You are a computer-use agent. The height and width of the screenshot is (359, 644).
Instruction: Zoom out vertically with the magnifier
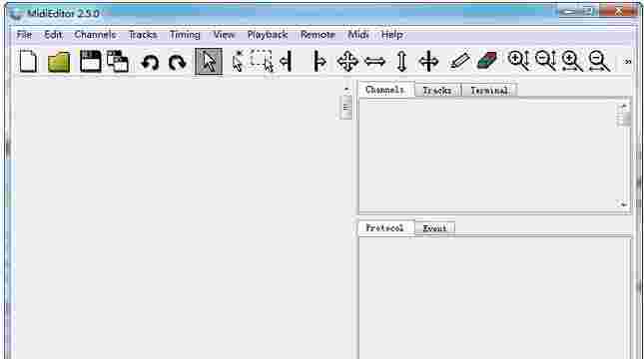(x=546, y=61)
